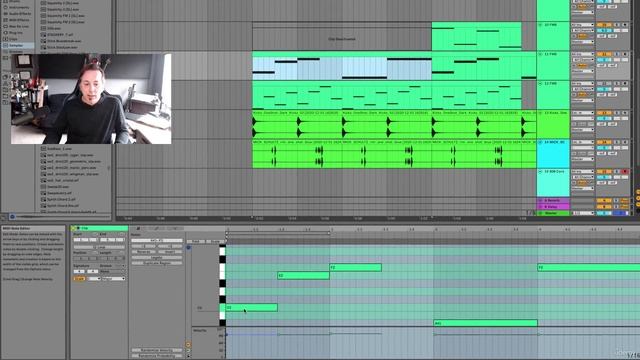Viewport: 640px width, 360px height.
Task: Select the green Master track header
Action: [x=553, y=213]
